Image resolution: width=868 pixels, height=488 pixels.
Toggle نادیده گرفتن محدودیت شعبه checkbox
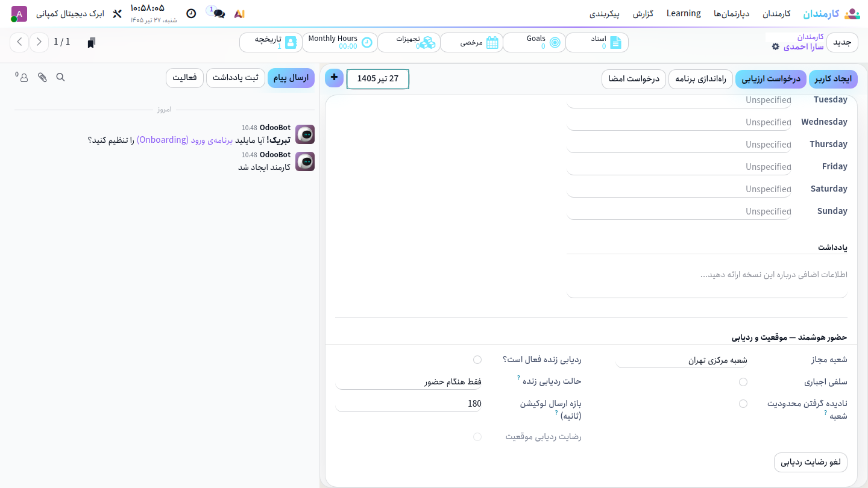[x=743, y=404]
